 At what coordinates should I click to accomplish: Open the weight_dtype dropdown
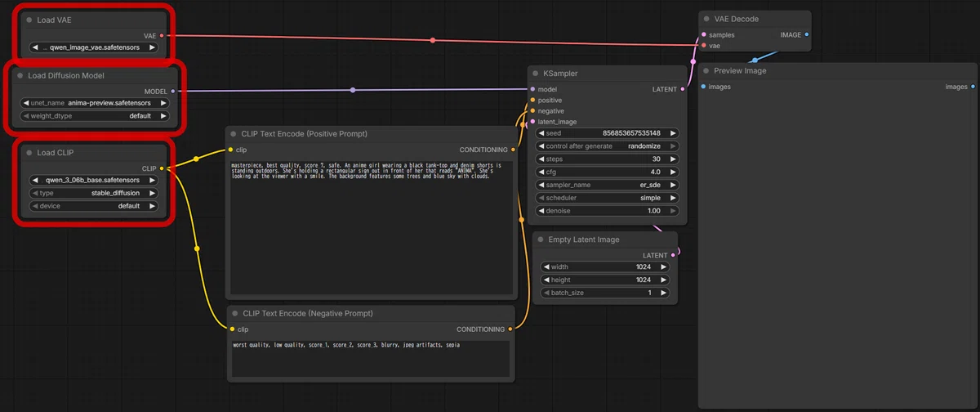coord(94,116)
